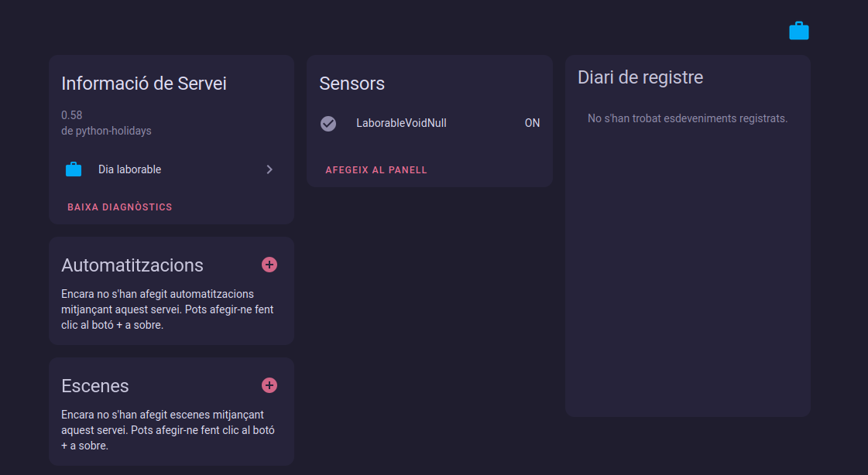Expand Dia laborable with the chevron arrow
The height and width of the screenshot is (475, 868).
click(269, 169)
